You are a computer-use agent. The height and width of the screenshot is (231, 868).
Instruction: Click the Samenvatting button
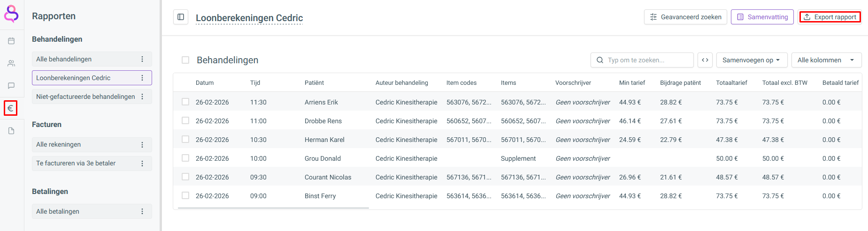pos(762,17)
